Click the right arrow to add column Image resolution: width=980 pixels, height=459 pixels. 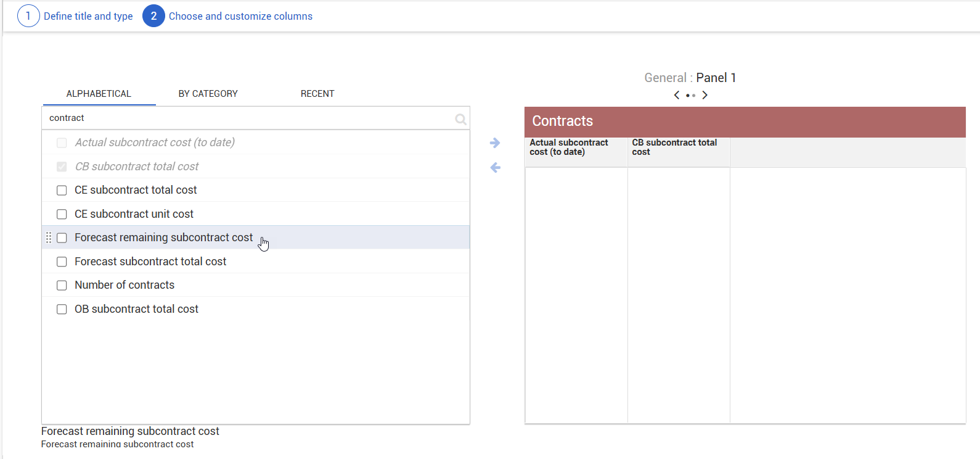click(495, 143)
